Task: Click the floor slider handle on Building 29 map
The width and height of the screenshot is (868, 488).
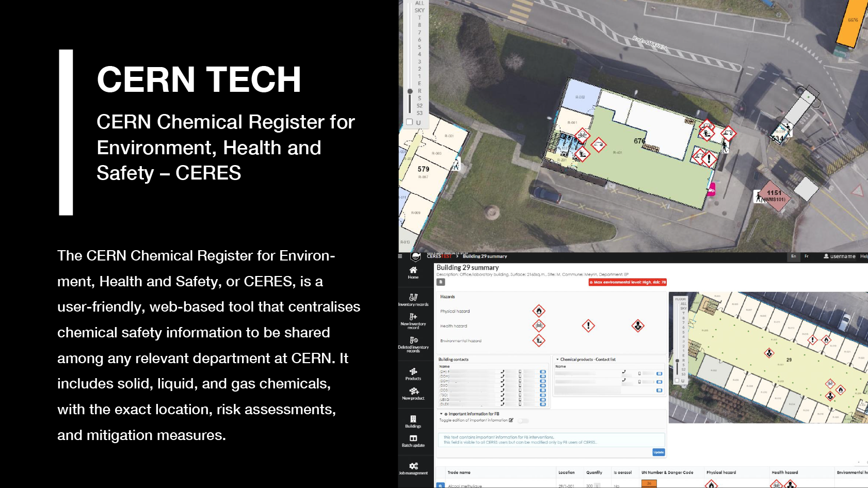Action: click(677, 361)
